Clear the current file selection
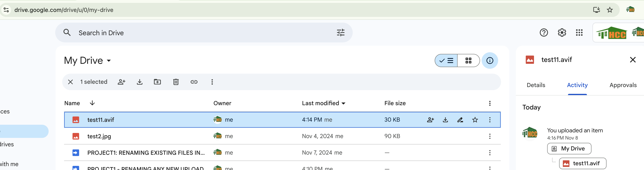The height and width of the screenshot is (170, 644). click(70, 82)
